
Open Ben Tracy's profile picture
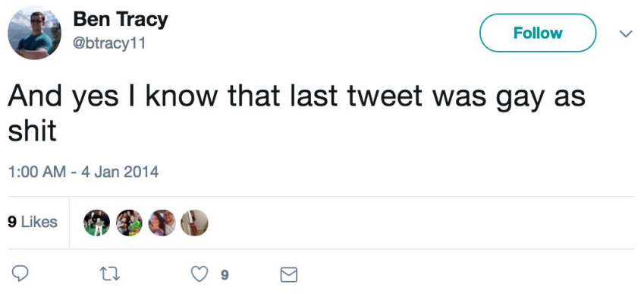point(34,33)
